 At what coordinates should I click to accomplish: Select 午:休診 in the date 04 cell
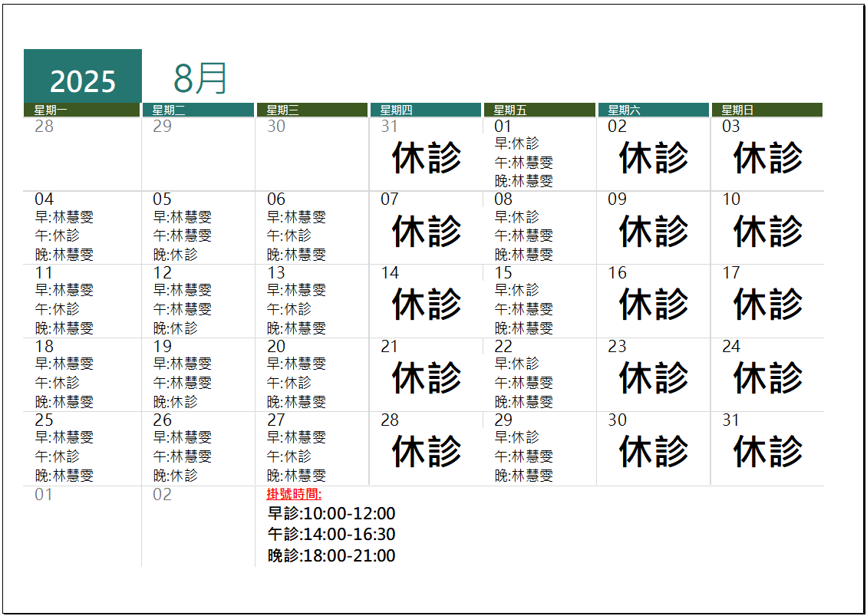click(x=57, y=236)
